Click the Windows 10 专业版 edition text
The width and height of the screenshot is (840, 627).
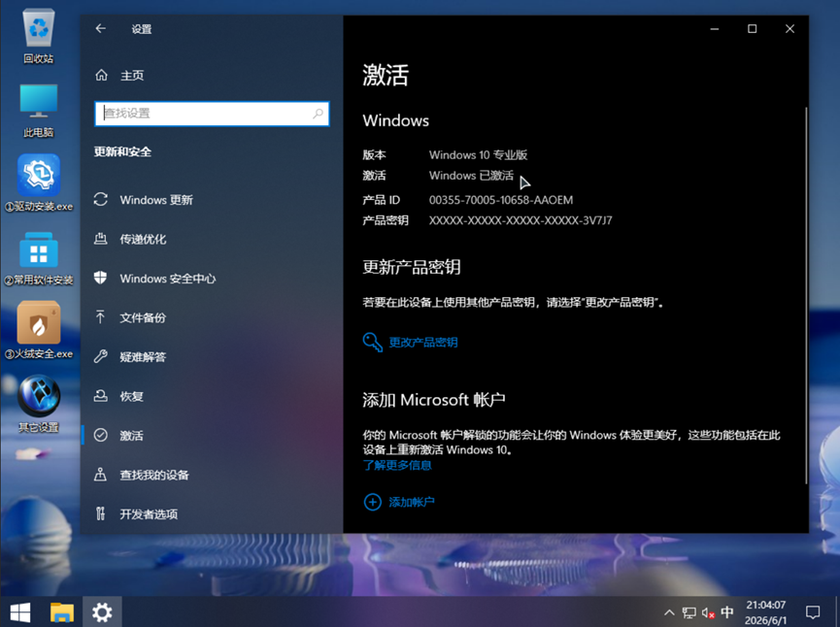[479, 154]
